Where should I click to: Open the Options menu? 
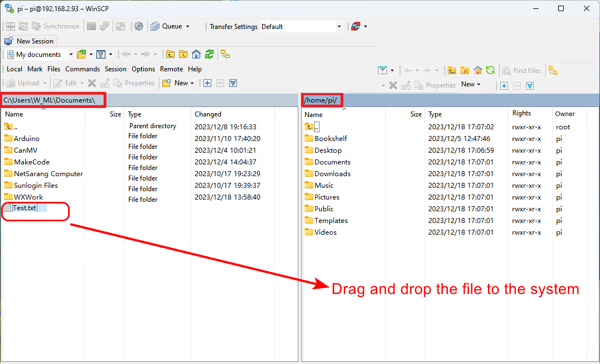(x=143, y=69)
